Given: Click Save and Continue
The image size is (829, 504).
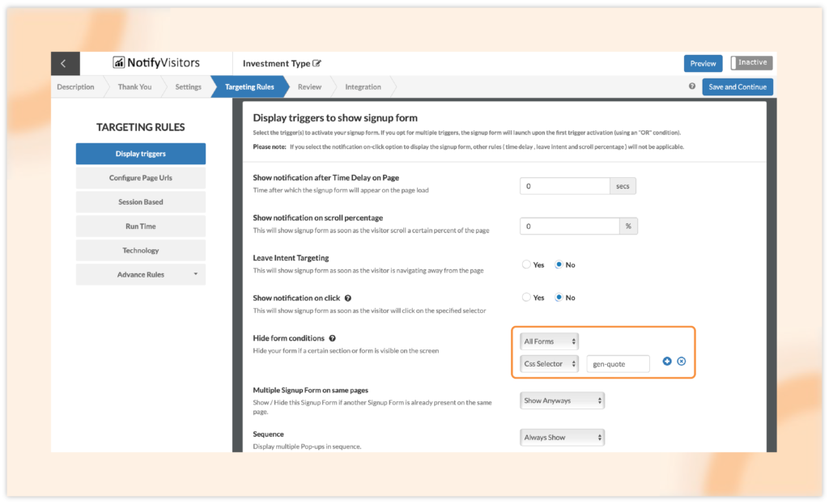Looking at the screenshot, I should [738, 87].
